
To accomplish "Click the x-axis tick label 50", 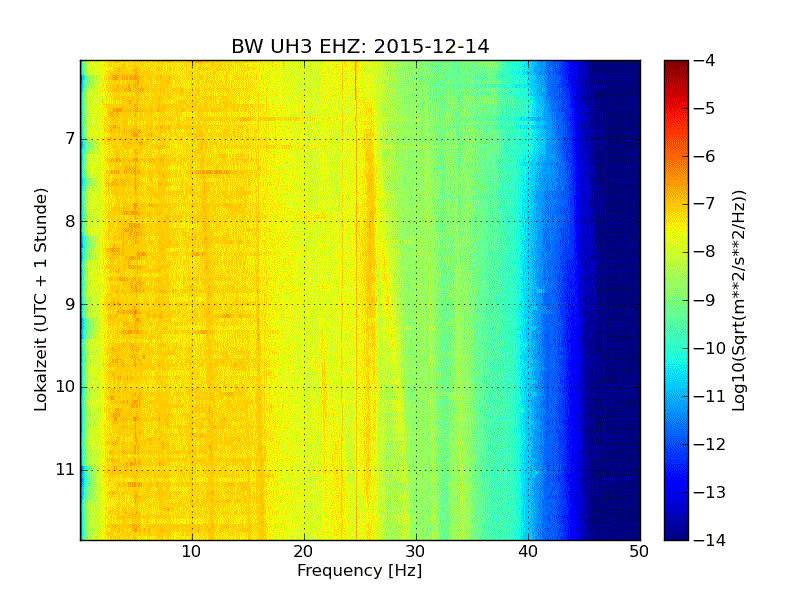I will pos(639,552).
